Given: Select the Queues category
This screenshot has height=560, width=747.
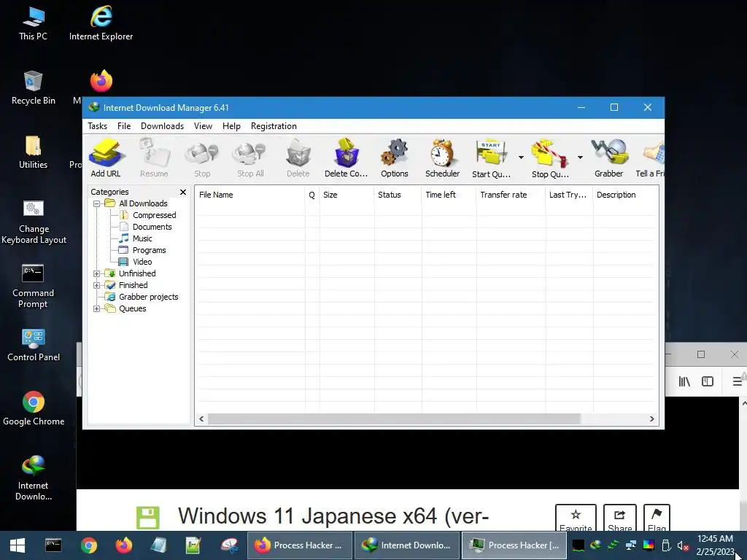Looking at the screenshot, I should click(133, 308).
